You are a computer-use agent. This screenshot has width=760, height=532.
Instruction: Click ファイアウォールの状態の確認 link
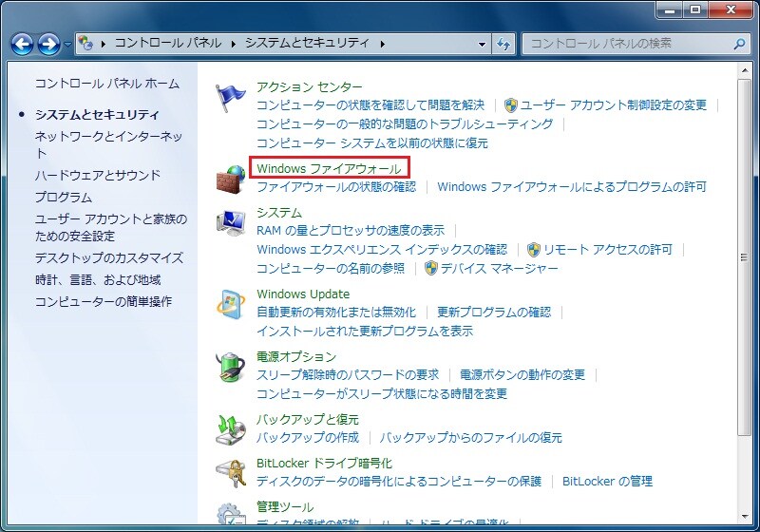[x=336, y=187]
